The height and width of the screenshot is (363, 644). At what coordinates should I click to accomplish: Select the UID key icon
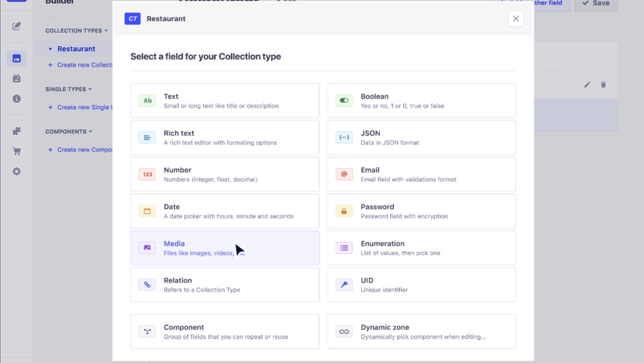click(x=344, y=284)
